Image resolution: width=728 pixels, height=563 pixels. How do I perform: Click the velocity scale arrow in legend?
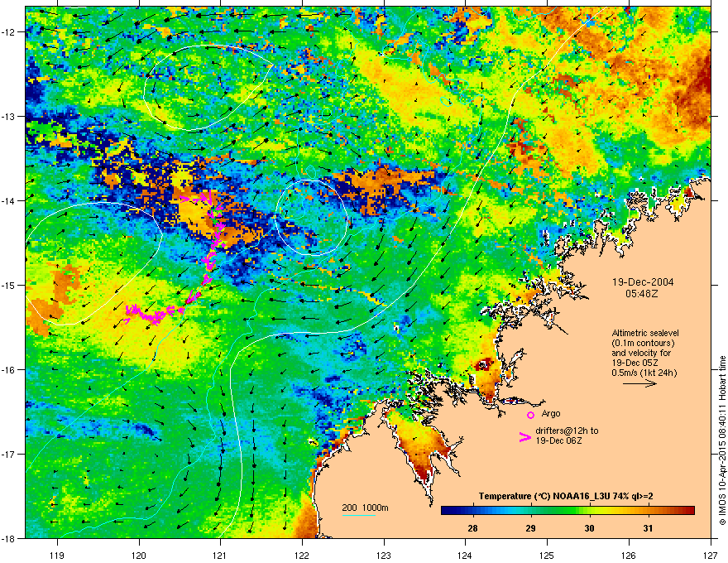coord(639,383)
